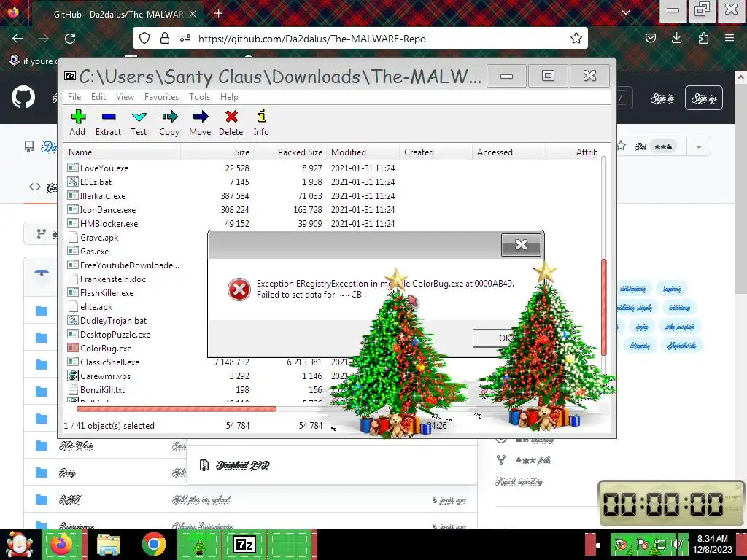Select the Grave.apk file

pos(99,237)
